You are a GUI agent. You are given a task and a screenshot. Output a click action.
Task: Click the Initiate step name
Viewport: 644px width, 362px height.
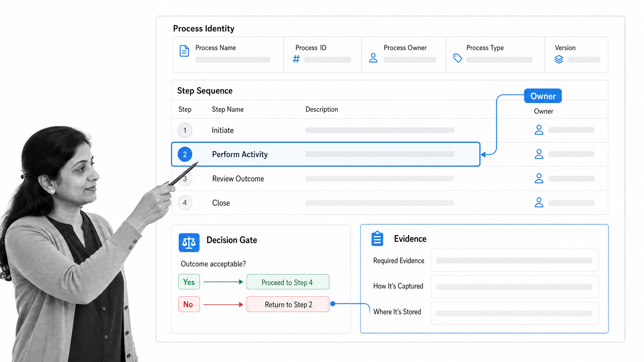223,130
